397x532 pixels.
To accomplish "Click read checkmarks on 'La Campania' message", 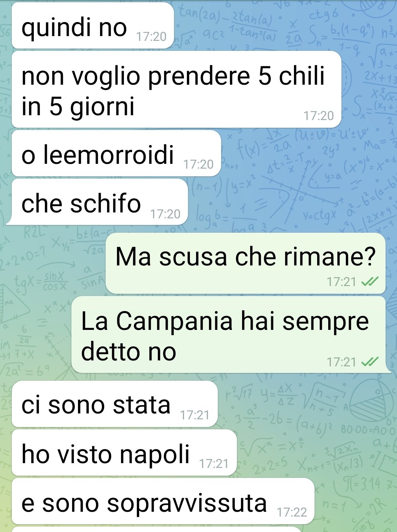I will click(x=369, y=362).
